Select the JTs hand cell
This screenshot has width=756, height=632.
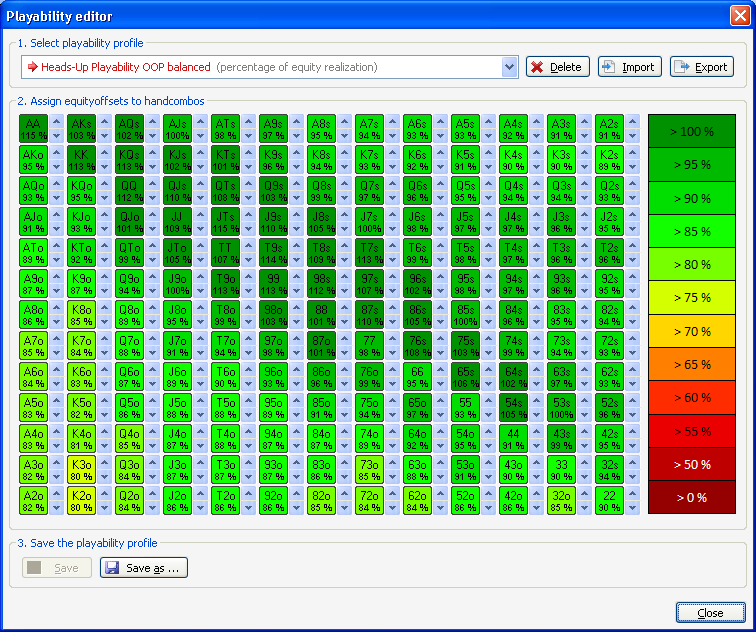pyautogui.click(x=225, y=222)
